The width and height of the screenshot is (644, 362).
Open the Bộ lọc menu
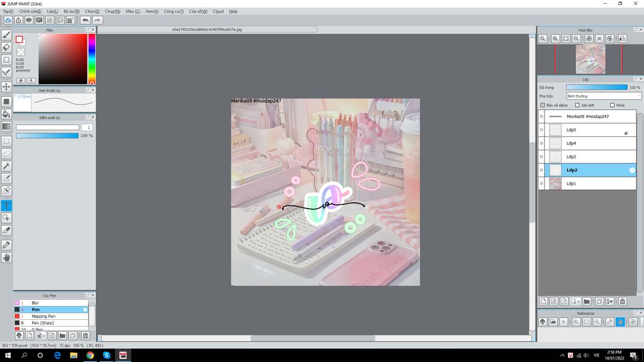(x=72, y=11)
